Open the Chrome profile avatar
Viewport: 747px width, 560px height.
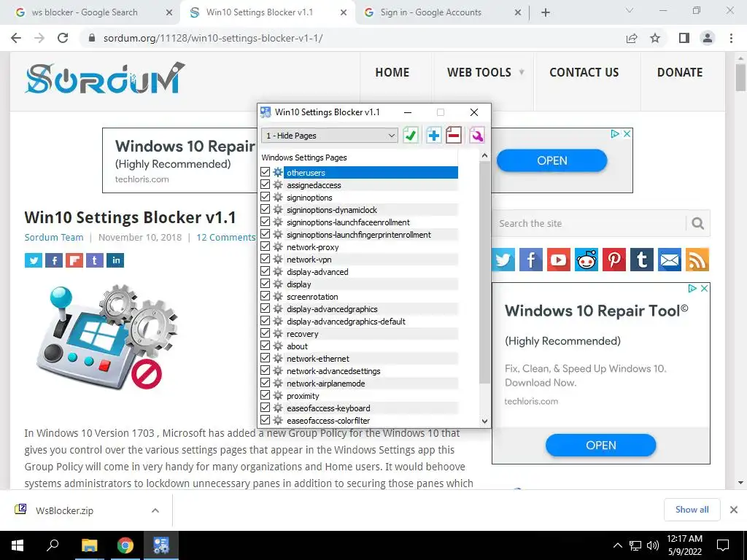point(708,38)
